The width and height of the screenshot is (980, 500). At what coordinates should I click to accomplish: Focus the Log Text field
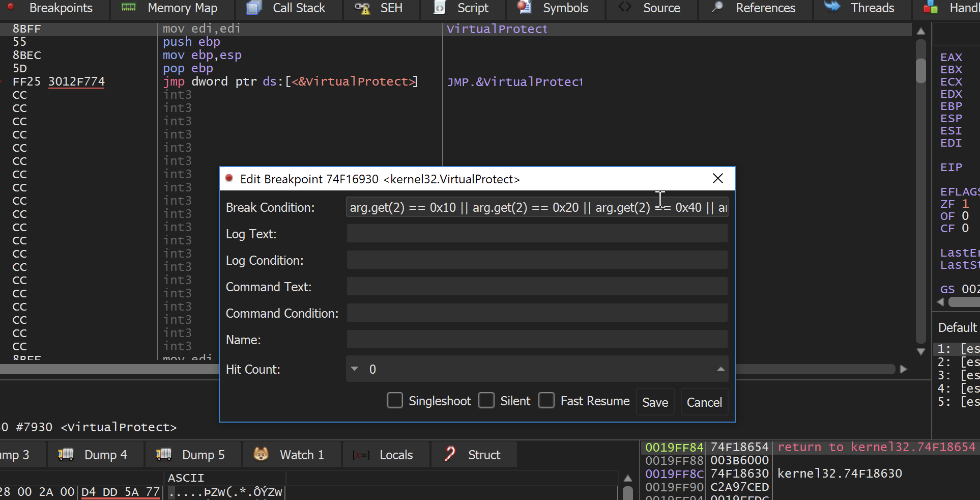[537, 234]
